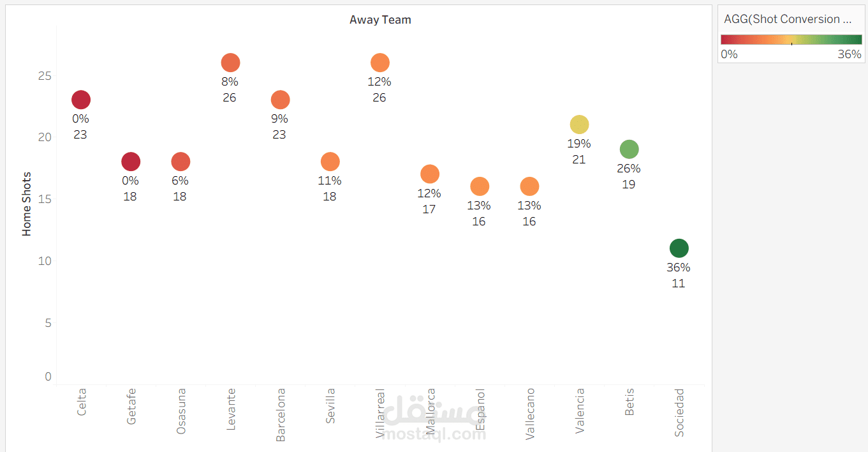Viewport: 868px width, 452px height.
Task: Select the Espanol circle mark
Action: click(480, 186)
